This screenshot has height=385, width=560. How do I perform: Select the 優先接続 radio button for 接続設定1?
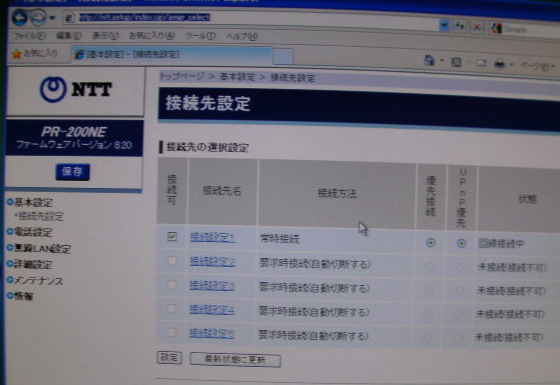pyautogui.click(x=431, y=243)
